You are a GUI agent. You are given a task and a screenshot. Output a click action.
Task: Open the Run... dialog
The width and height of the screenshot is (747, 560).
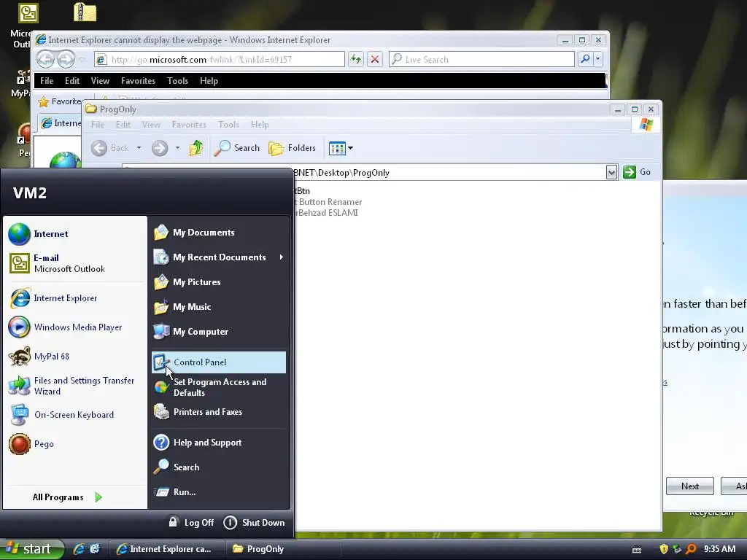click(x=219, y=492)
